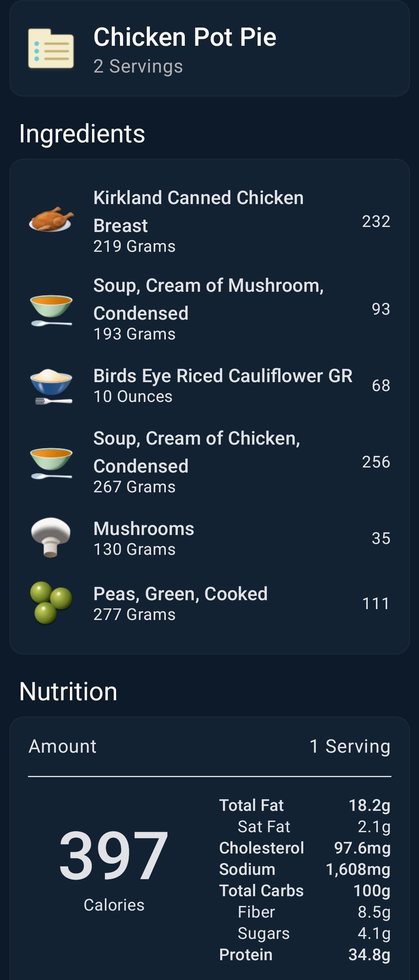Viewport: 419px width, 980px height.
Task: Select the Sodium 1,608mg row
Action: tap(304, 869)
